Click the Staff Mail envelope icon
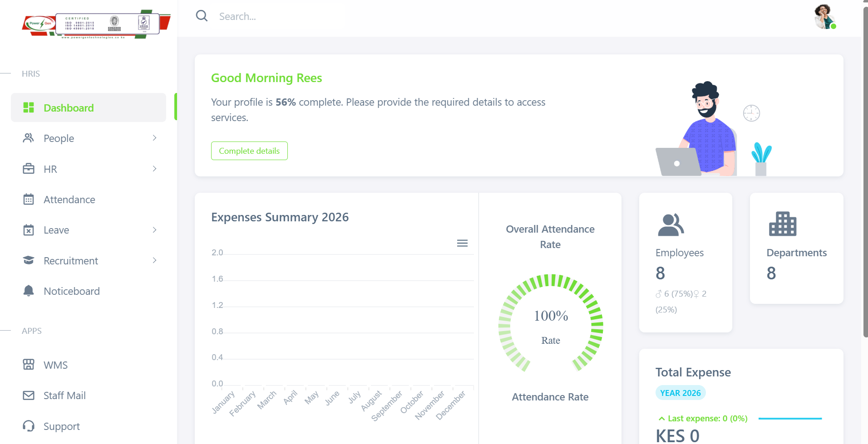This screenshot has width=868, height=444. pos(29,395)
